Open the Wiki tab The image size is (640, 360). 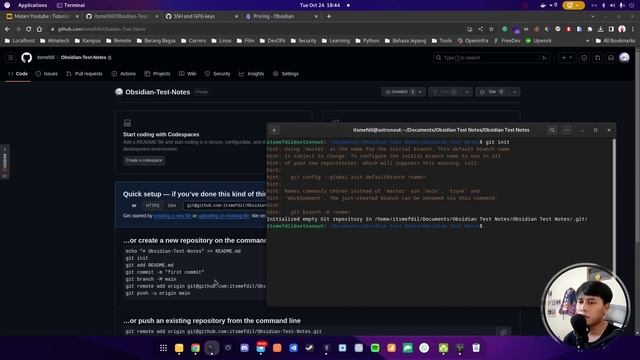coord(188,74)
